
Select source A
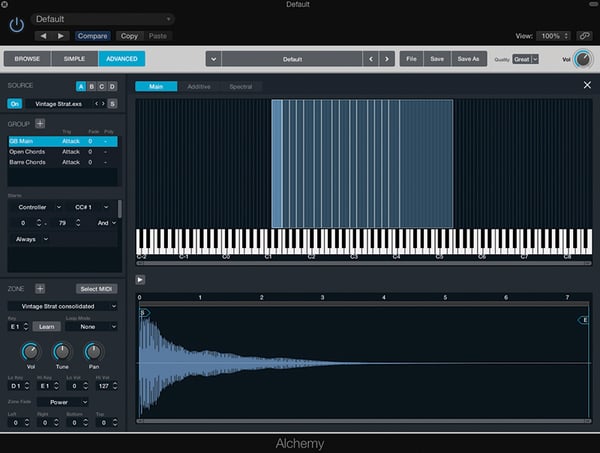click(x=81, y=86)
